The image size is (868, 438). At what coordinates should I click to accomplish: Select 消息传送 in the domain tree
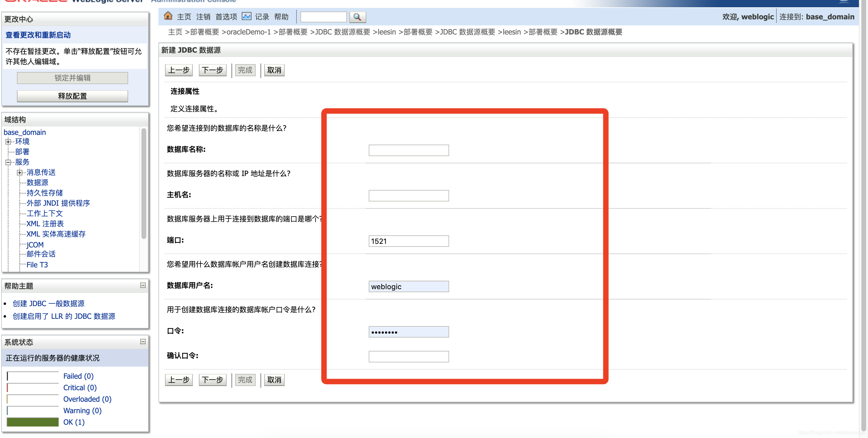[x=41, y=172]
